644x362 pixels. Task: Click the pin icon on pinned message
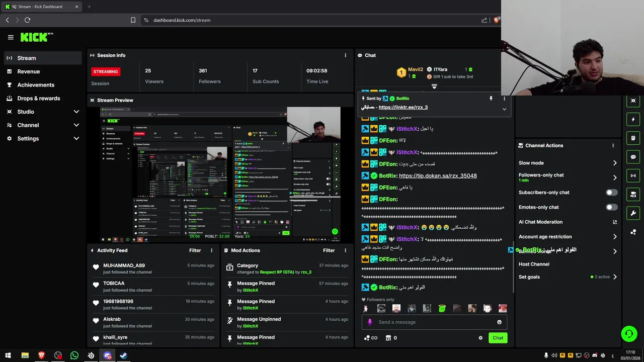point(491,99)
